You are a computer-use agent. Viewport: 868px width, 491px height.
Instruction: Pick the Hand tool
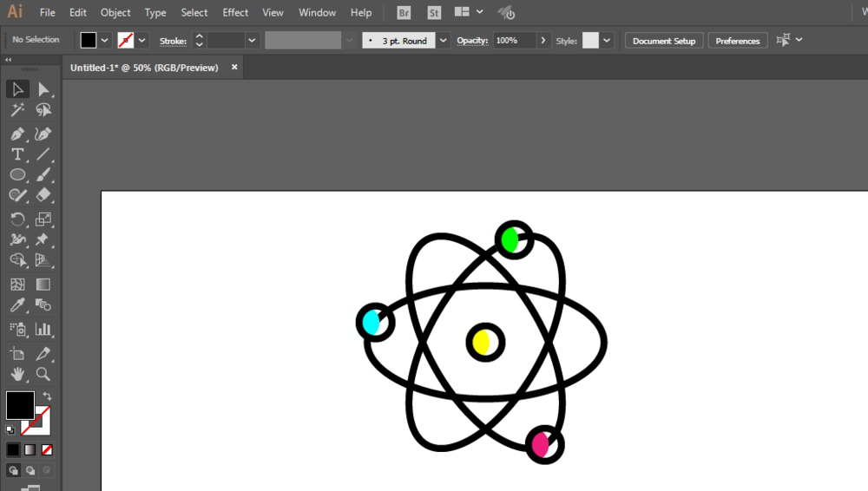pyautogui.click(x=17, y=374)
